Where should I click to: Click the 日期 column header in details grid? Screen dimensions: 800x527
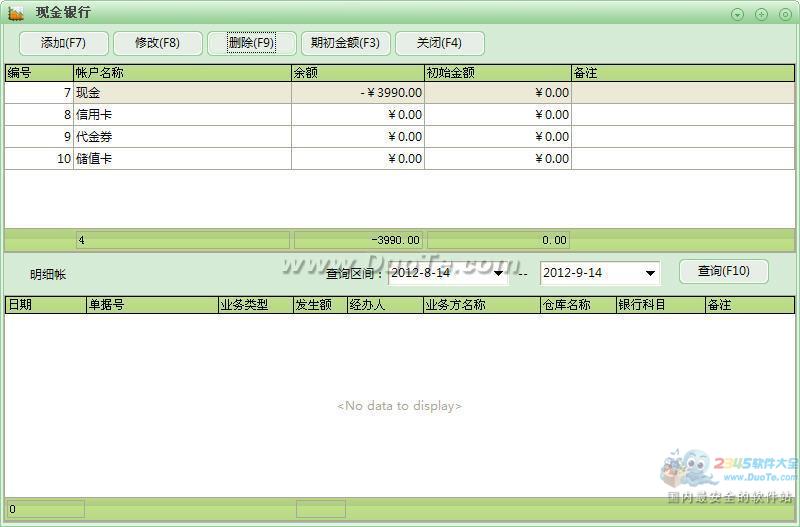tap(45, 305)
